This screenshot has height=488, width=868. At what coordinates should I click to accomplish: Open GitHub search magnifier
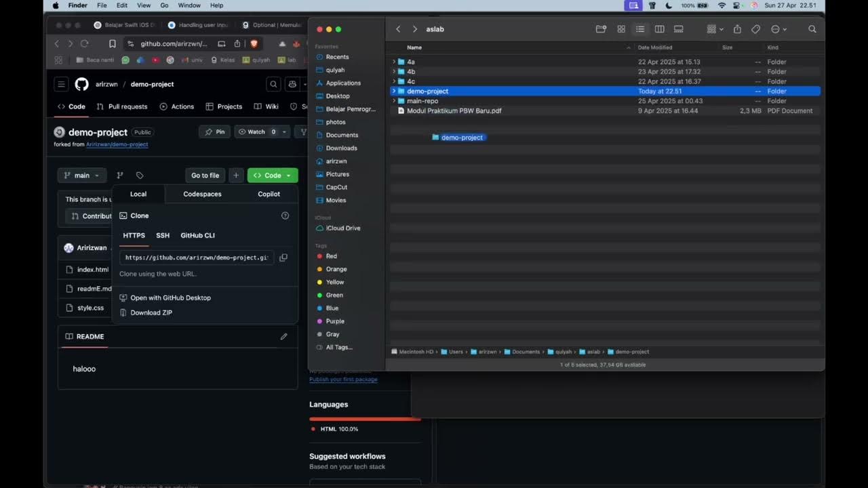click(x=273, y=84)
